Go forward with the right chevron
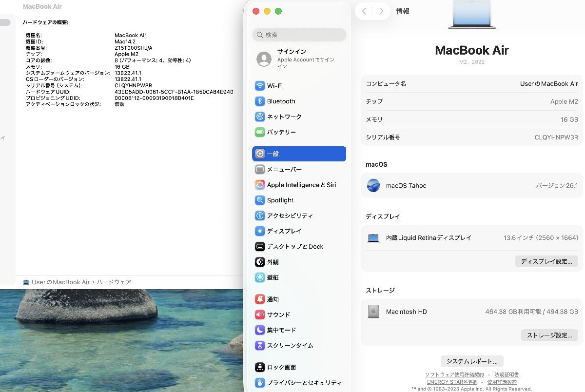Screen dimensions: 585x392 pyautogui.click(x=381, y=11)
